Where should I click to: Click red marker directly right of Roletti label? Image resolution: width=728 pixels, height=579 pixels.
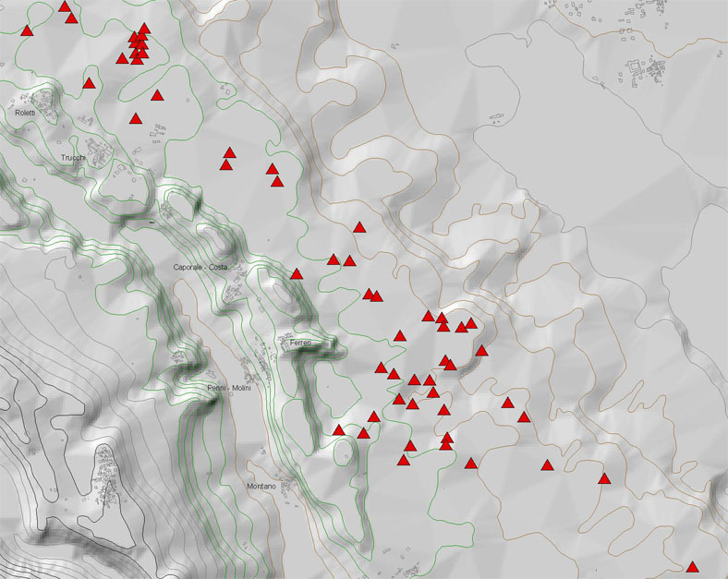[x=136, y=118]
